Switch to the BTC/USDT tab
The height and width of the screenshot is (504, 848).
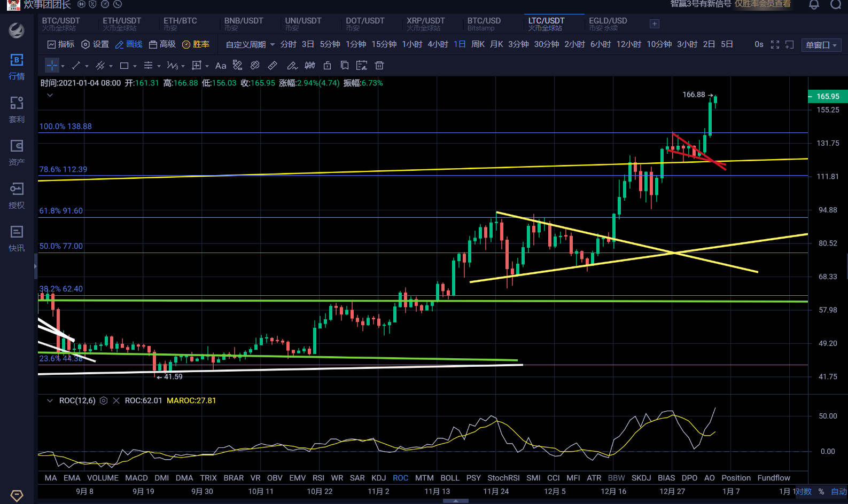coord(61,23)
